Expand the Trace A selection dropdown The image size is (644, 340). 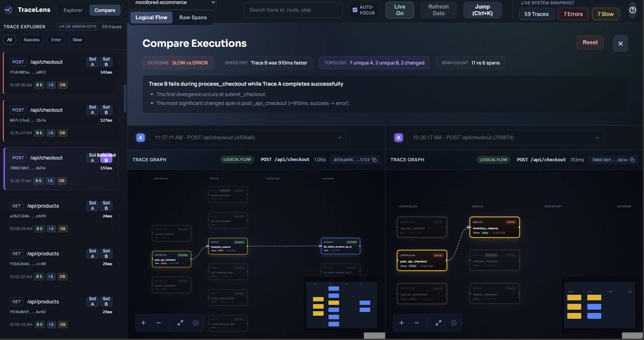[248, 138]
